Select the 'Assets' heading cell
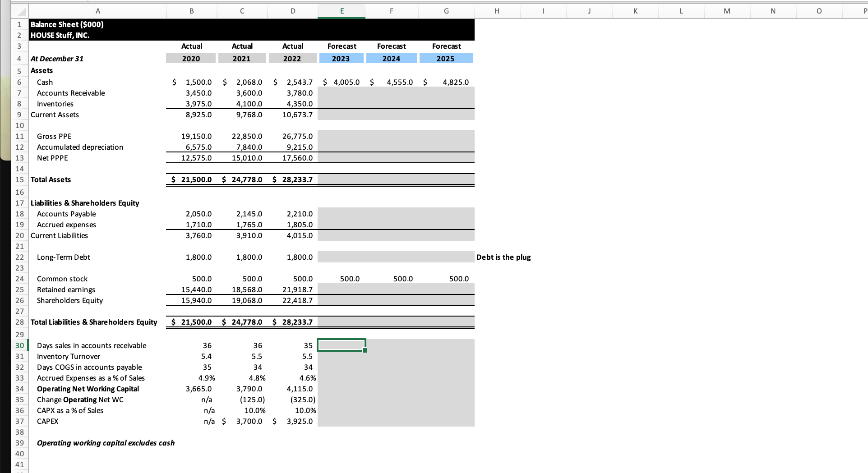The height and width of the screenshot is (473, 868). point(42,70)
